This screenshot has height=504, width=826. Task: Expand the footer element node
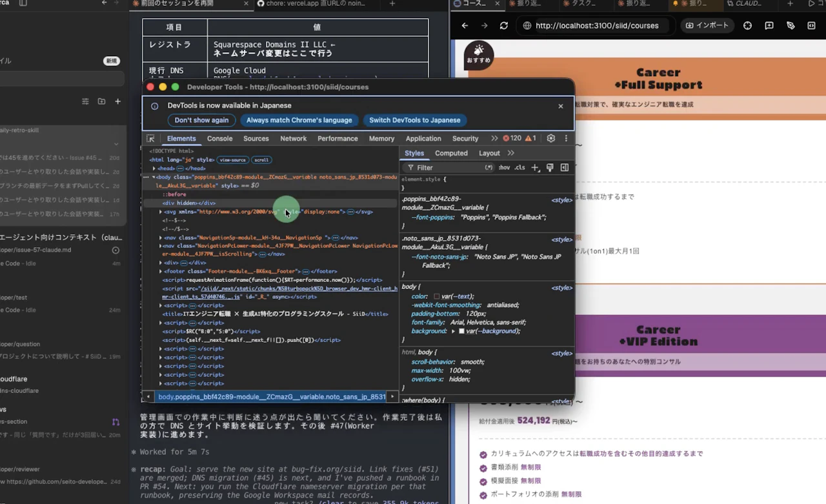tap(161, 272)
